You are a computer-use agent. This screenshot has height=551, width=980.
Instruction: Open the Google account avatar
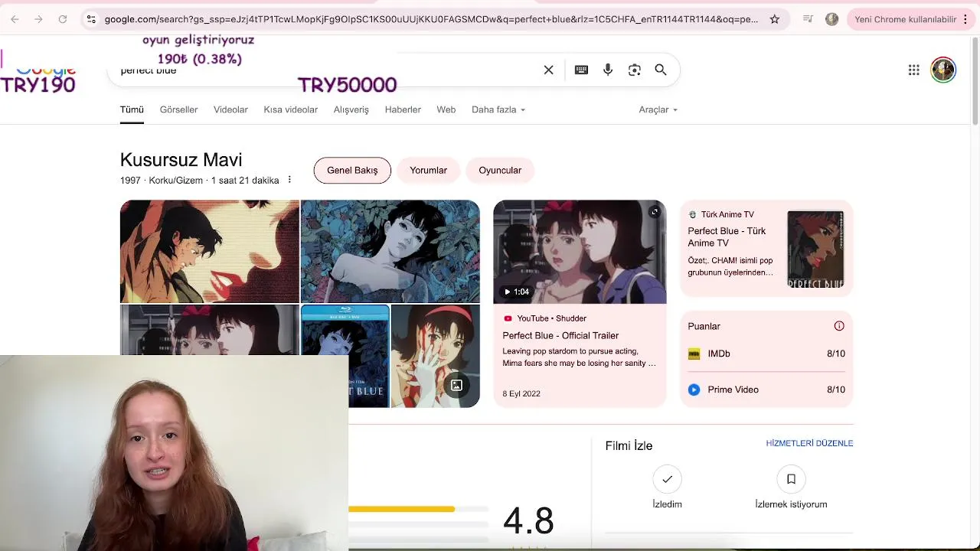[943, 70]
